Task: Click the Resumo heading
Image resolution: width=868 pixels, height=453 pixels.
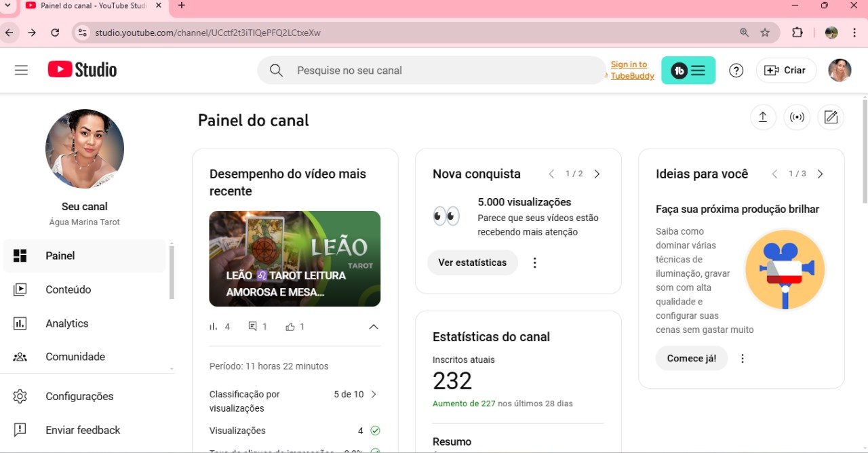Action: pyautogui.click(x=452, y=441)
